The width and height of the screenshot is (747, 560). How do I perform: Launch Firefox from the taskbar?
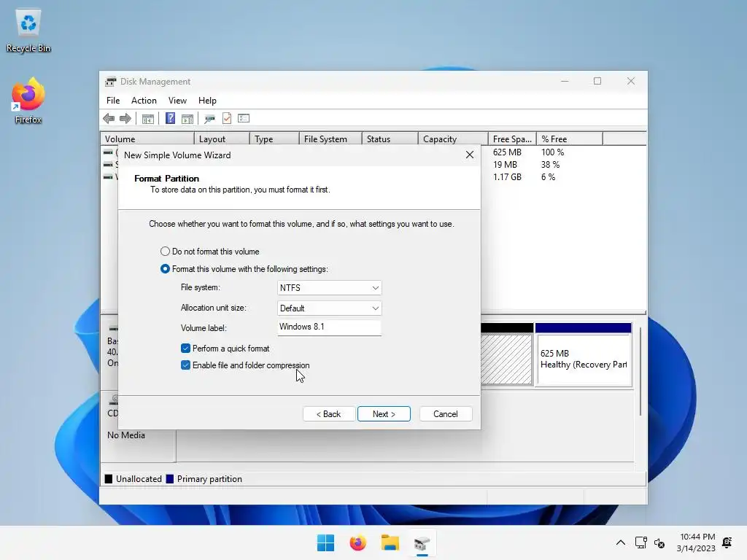click(357, 542)
